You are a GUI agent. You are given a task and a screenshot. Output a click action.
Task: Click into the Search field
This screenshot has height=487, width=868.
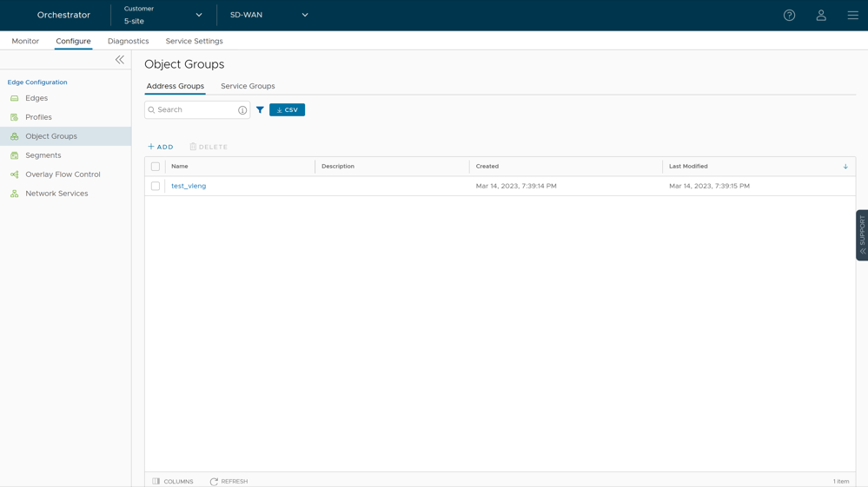click(x=195, y=110)
